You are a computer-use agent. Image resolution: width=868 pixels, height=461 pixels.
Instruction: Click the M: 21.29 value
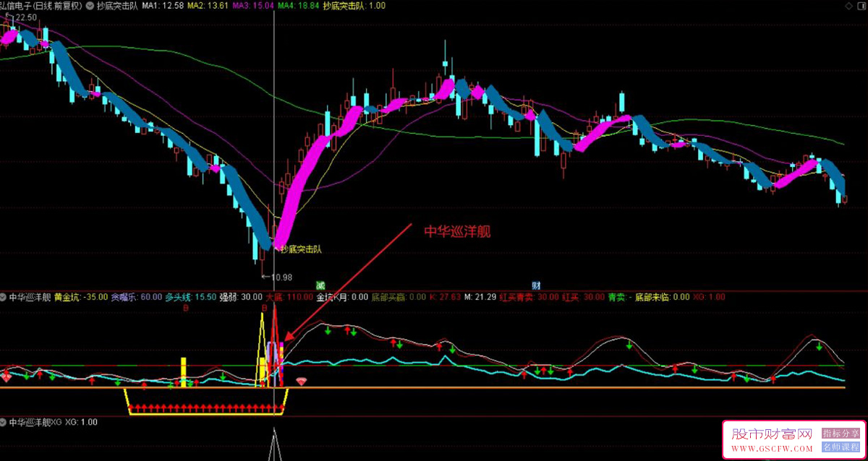480,297
